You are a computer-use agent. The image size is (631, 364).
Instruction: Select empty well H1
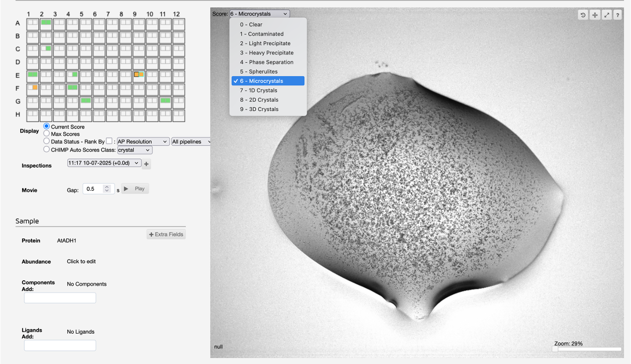tap(33, 115)
